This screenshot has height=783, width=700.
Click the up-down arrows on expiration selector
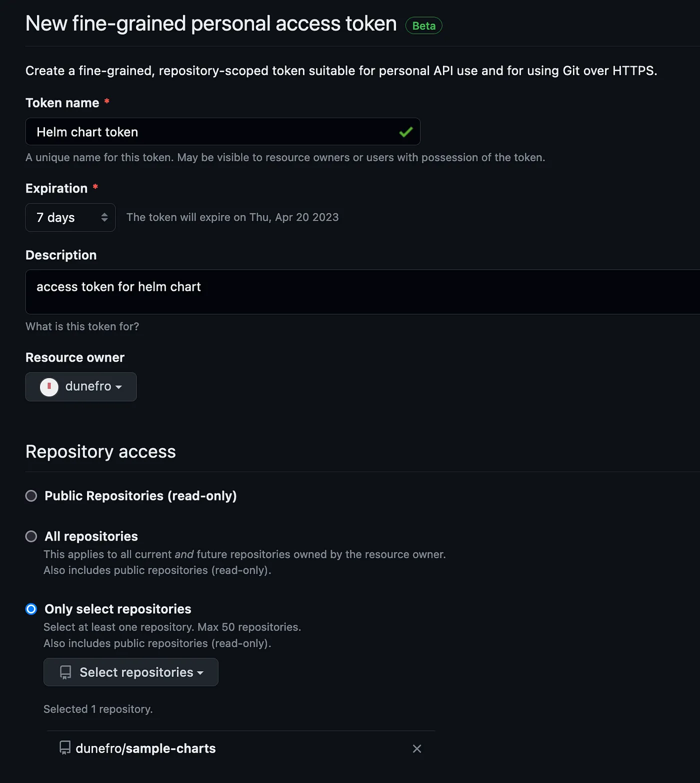pyautogui.click(x=104, y=217)
